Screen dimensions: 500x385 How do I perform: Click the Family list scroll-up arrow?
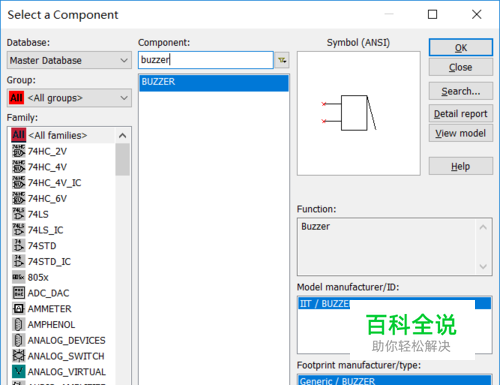(122, 136)
